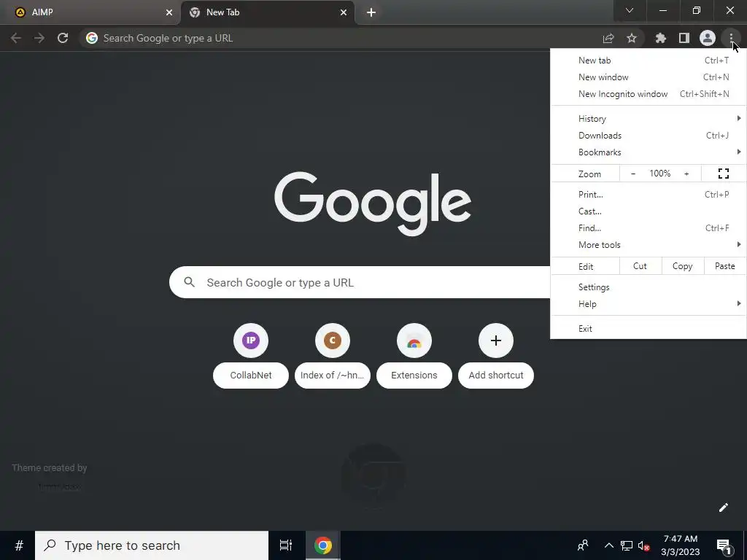Open the Windows Start button
Image resolution: width=747 pixels, height=560 pixels.
18,545
